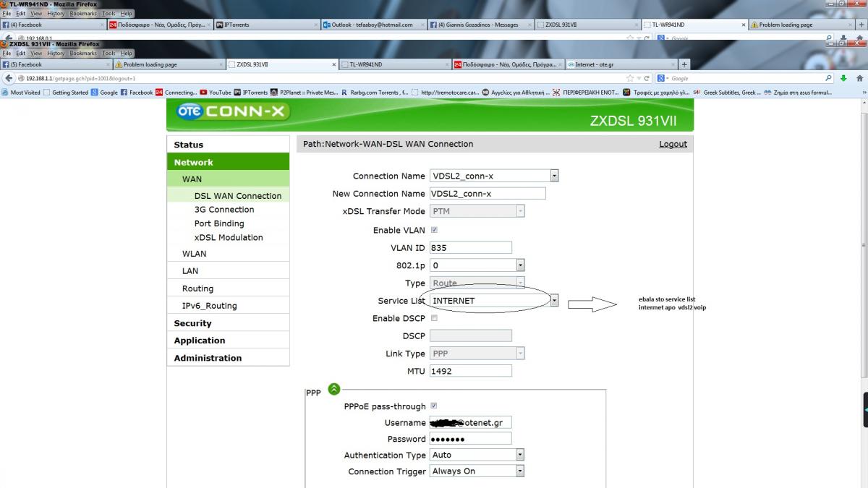Open the Security section in the sidebar
The width and height of the screenshot is (868, 488).
(228, 323)
